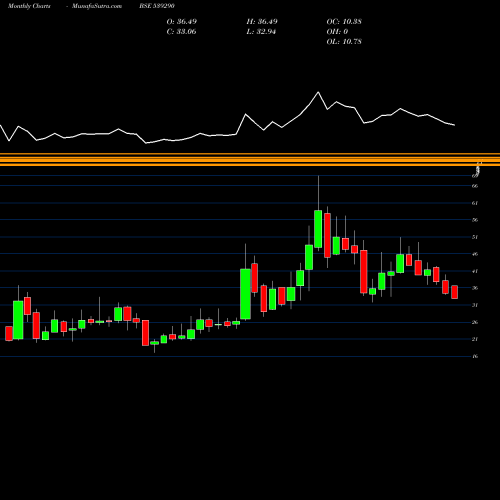Click the orange band separating the two charts
500x500 pixels.
pyautogui.click(x=250, y=159)
